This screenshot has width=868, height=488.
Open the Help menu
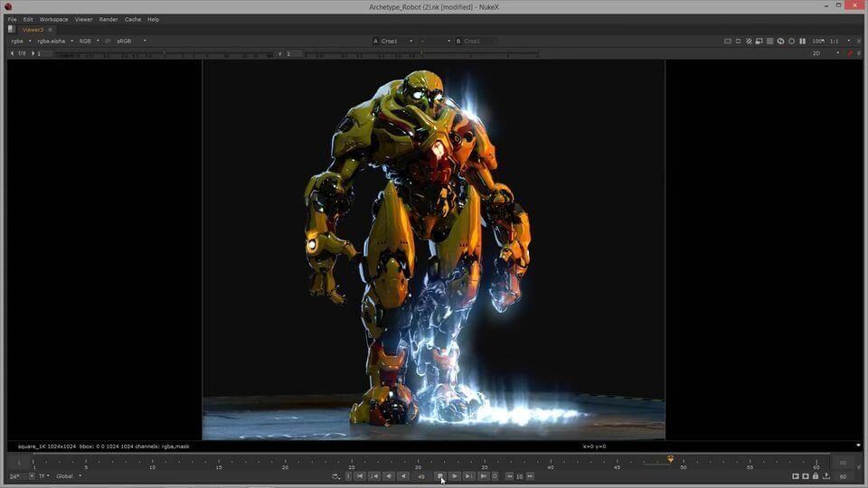[x=154, y=19]
